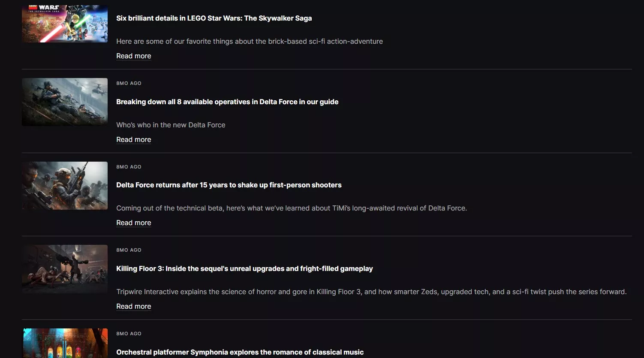Click the Orchestral platformer Symphonia headline
The height and width of the screenshot is (358, 644).
[x=240, y=352]
